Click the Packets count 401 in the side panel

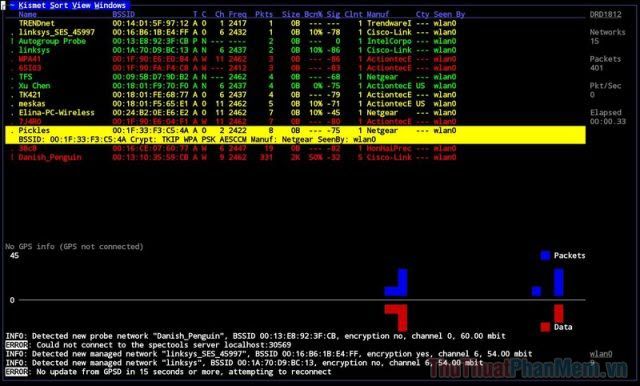(596, 68)
